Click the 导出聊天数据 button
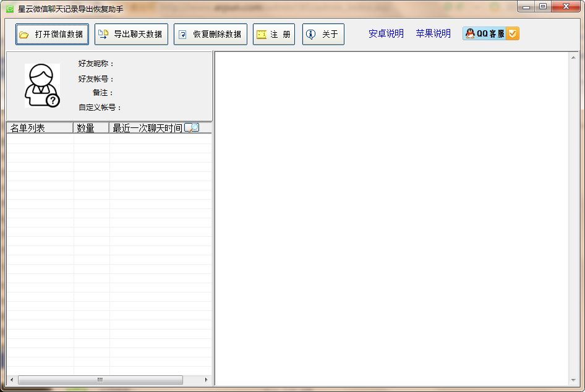This screenshot has height=392, width=585. click(x=131, y=34)
